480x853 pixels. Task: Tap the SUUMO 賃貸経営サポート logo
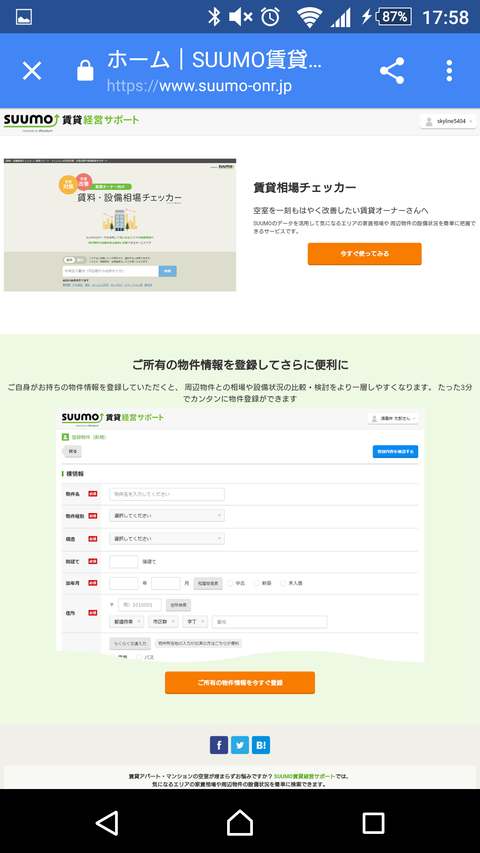tap(71, 121)
